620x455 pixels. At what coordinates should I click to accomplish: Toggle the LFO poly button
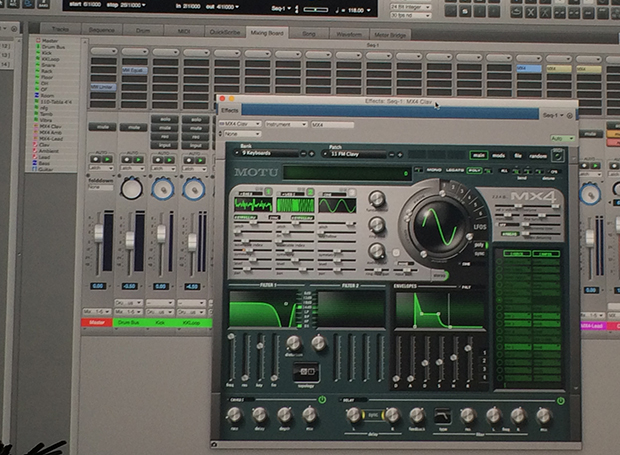point(480,245)
